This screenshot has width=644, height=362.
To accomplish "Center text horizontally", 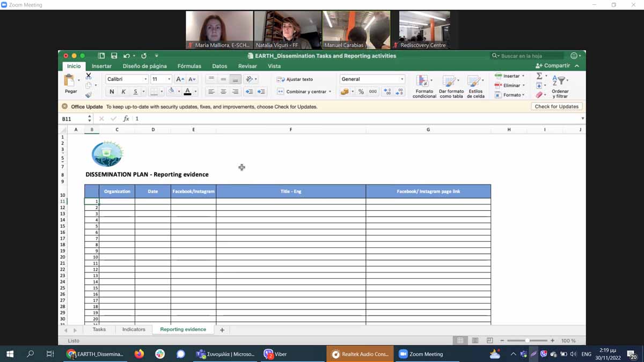I will pyautogui.click(x=223, y=92).
